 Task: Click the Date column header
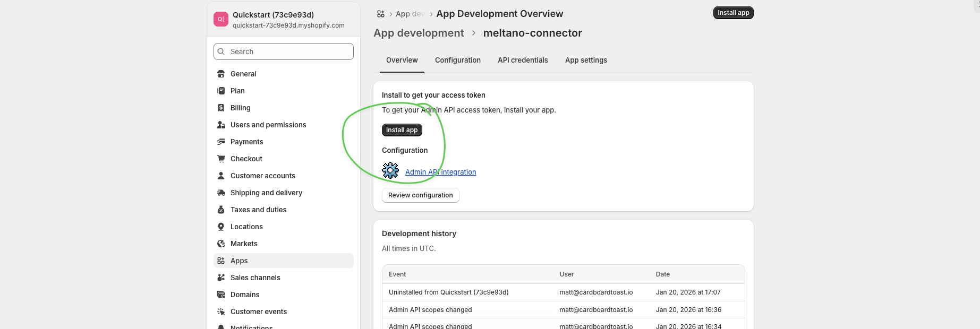tap(663, 274)
